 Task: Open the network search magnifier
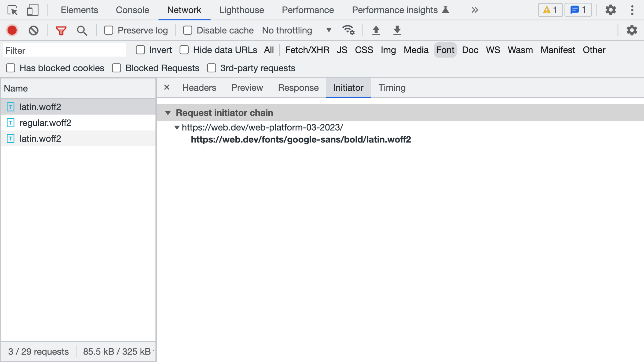82,31
